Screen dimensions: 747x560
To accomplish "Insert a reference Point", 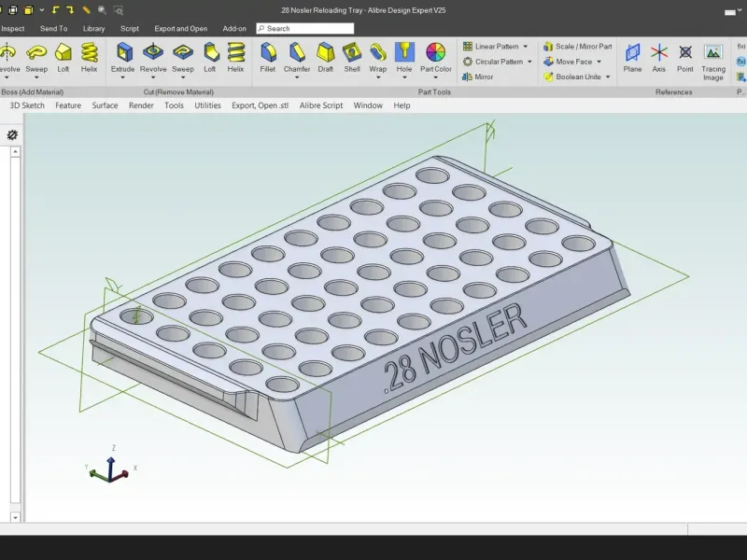I will (x=685, y=58).
